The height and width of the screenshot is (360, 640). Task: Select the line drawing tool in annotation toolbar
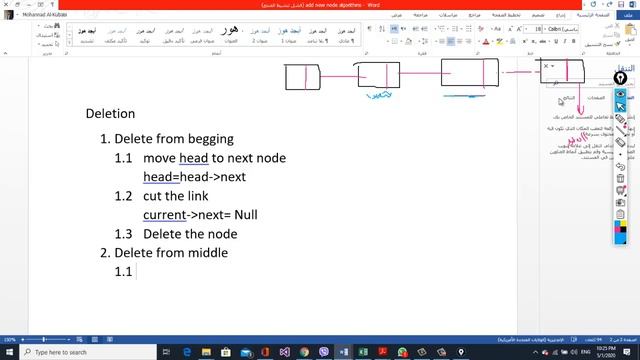[620, 131]
